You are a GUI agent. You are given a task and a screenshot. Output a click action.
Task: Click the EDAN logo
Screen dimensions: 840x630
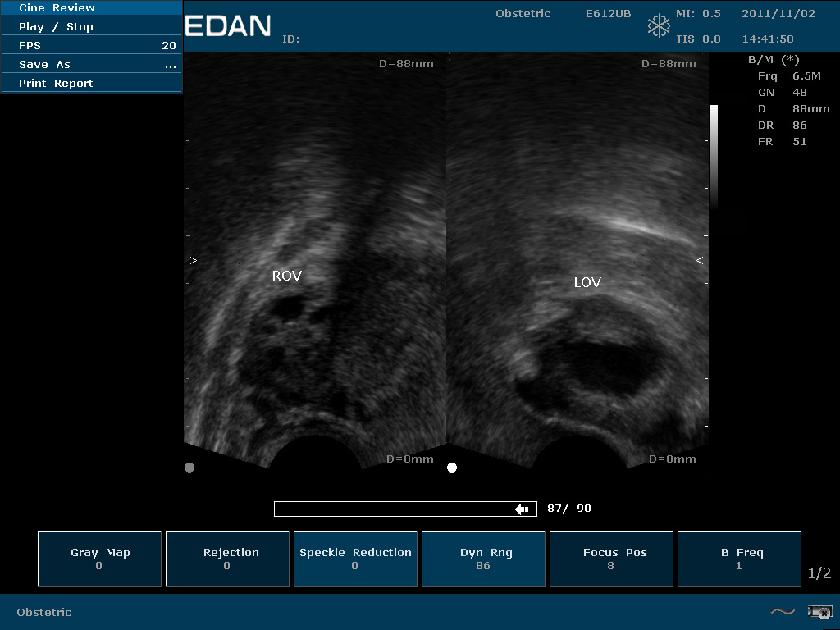(228, 26)
